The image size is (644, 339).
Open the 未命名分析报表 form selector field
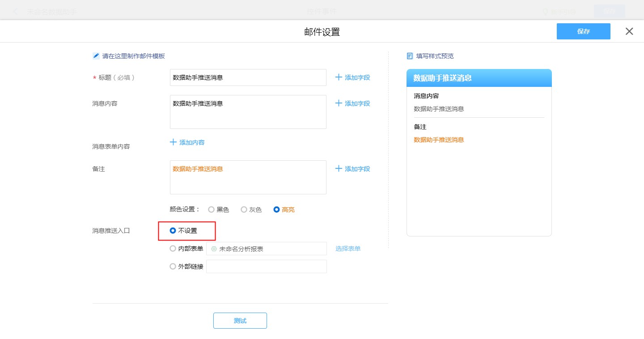[x=266, y=249]
